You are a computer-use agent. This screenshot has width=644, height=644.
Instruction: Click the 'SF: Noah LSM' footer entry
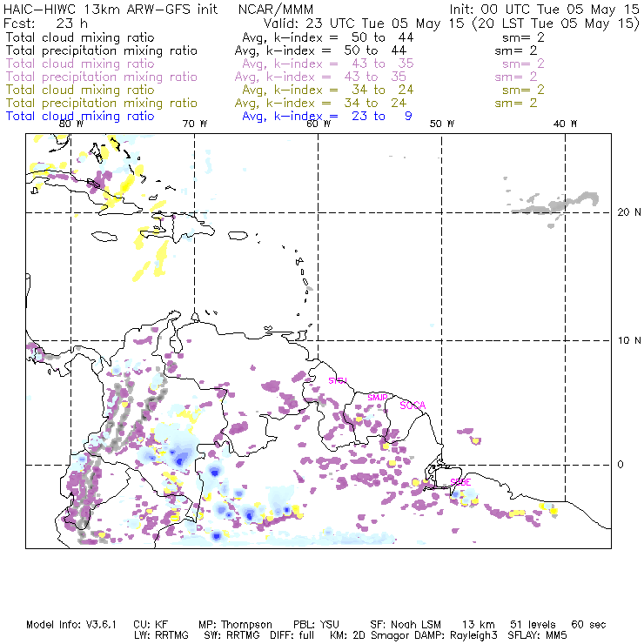point(406,625)
